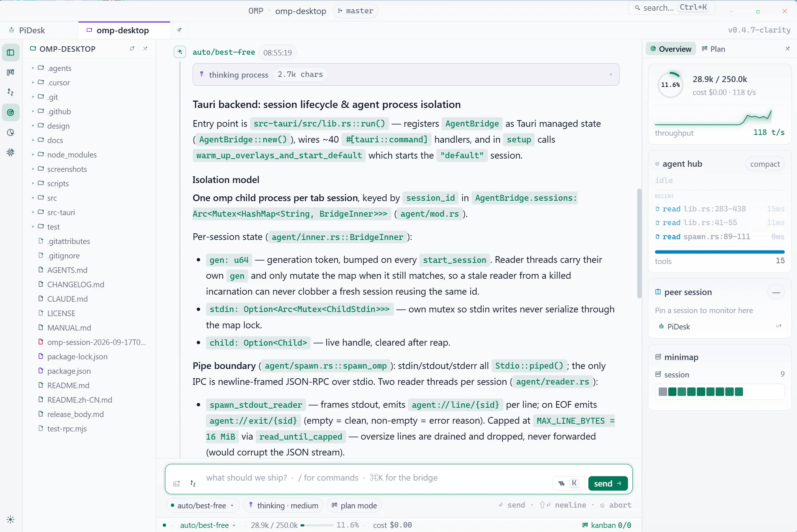Send the message with send button
The height and width of the screenshot is (532, 797).
coord(608,483)
